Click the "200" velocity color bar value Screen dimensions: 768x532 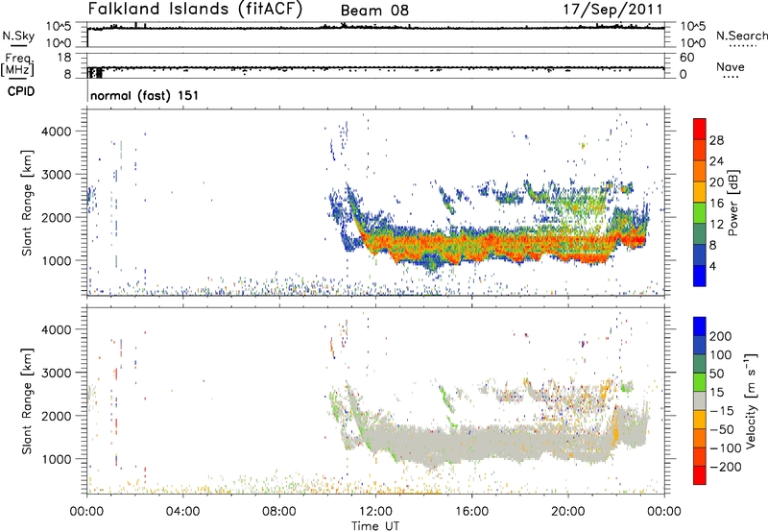[720, 336]
